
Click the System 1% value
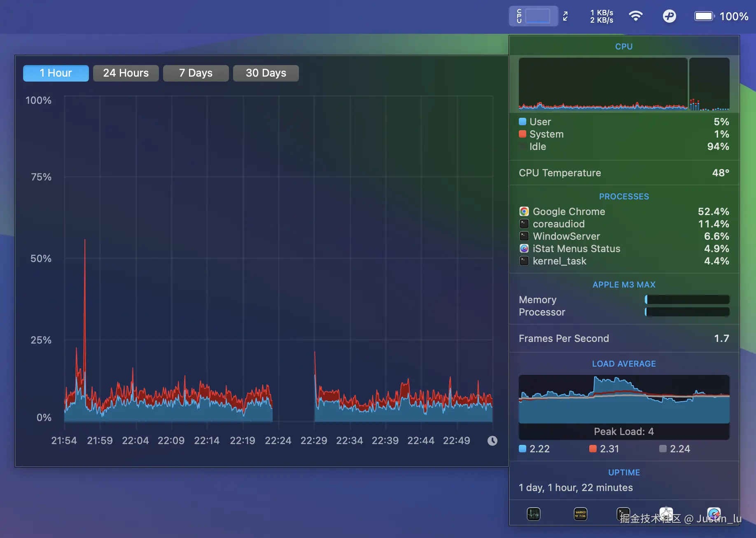coord(721,134)
